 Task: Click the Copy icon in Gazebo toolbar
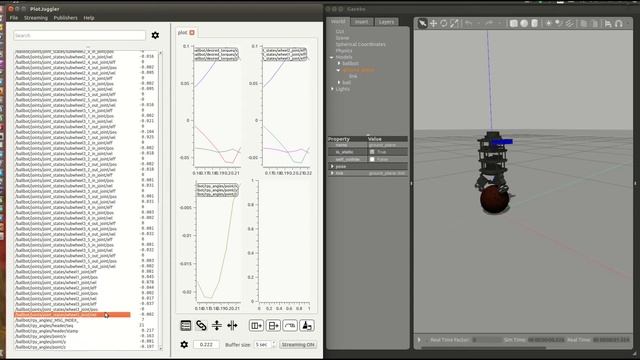pyautogui.click(x=584, y=24)
